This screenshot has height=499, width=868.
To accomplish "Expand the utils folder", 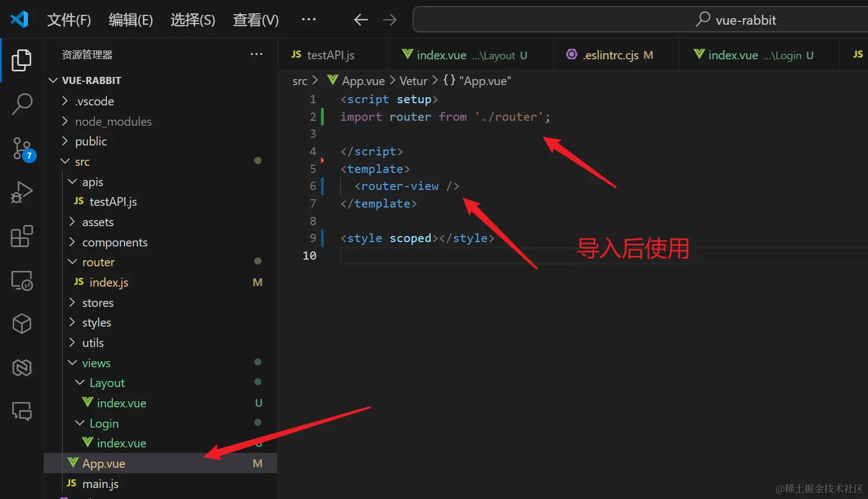I will [160, 343].
